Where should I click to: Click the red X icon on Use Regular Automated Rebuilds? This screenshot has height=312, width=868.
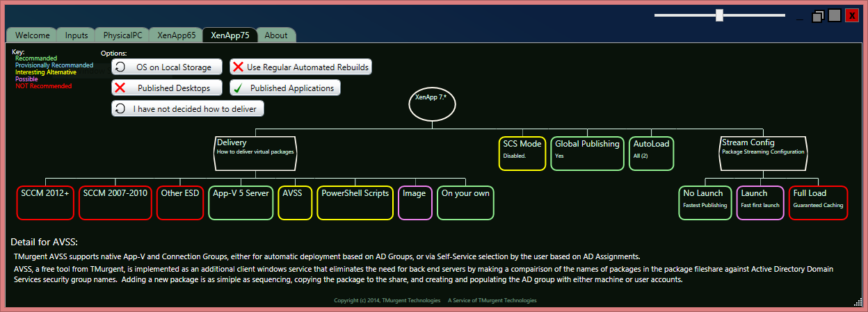pos(238,67)
